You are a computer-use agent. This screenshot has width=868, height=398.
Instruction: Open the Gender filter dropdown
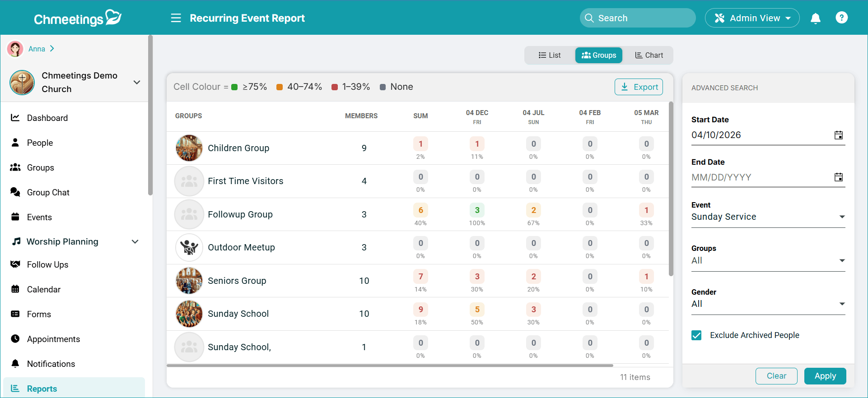[x=768, y=304]
